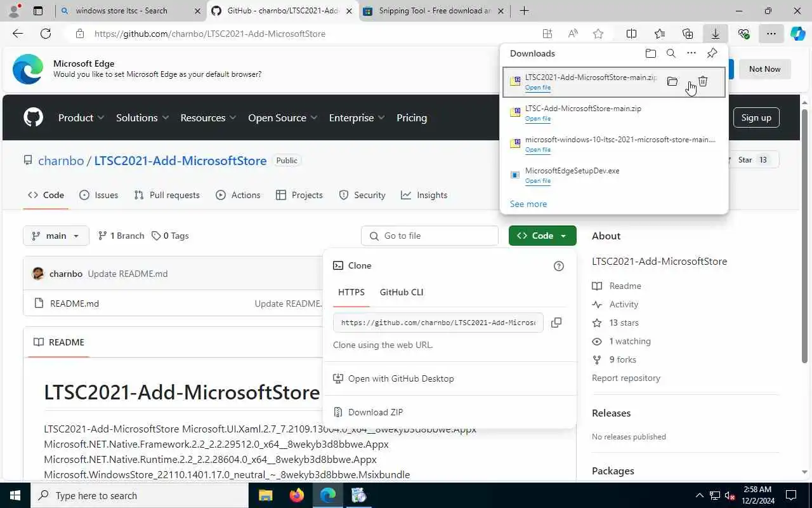This screenshot has width=812, height=508.
Task: Switch to the Snipping Tool browser tab
Action: [435, 11]
